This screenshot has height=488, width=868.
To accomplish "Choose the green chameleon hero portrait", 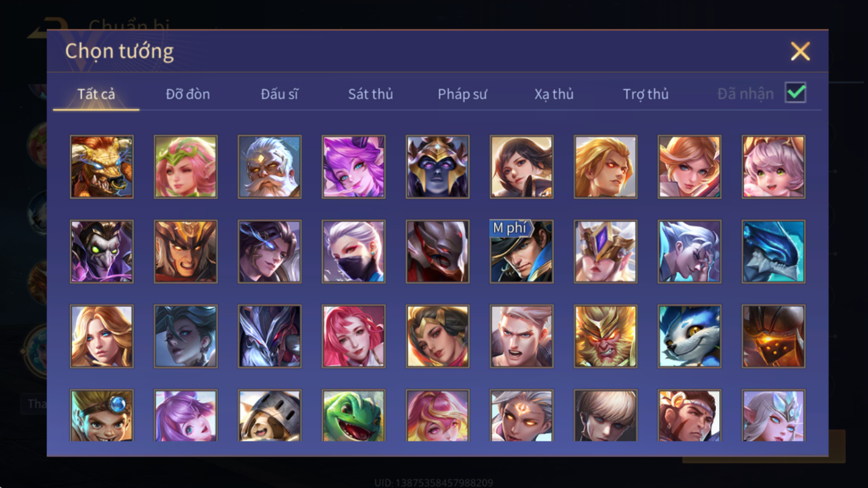I will 353,415.
